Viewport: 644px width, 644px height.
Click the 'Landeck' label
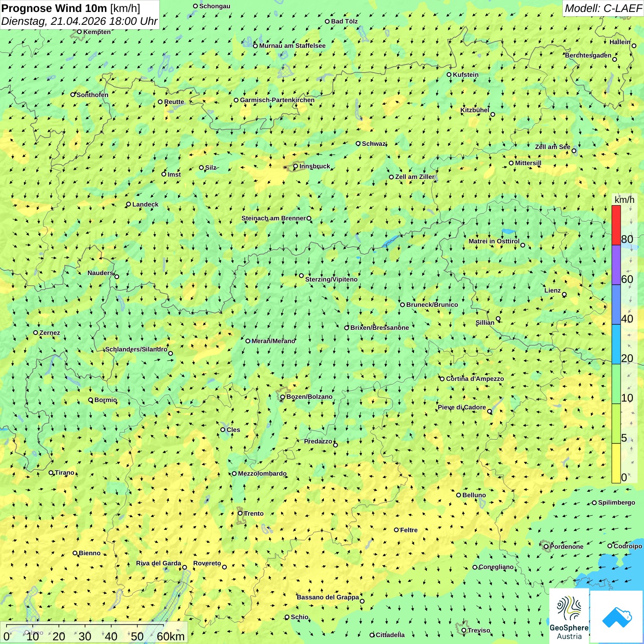pos(145,204)
